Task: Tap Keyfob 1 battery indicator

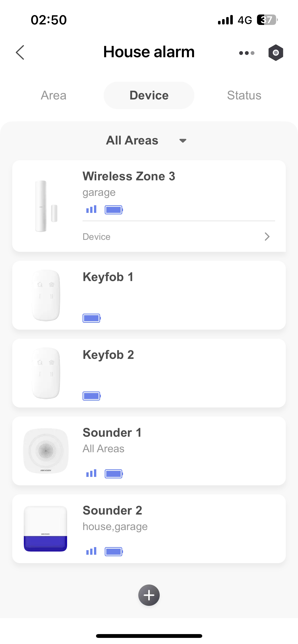Action: [91, 318]
